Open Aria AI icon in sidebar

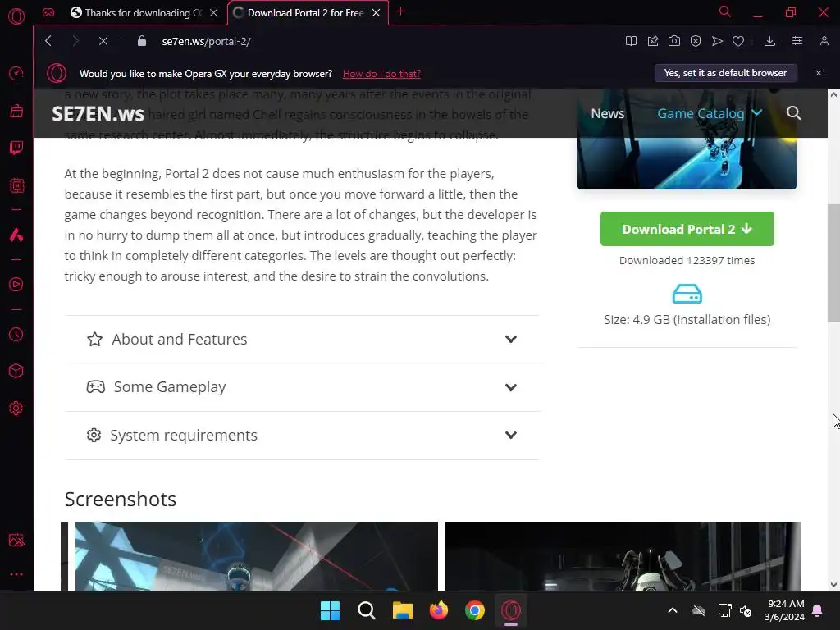point(16,235)
